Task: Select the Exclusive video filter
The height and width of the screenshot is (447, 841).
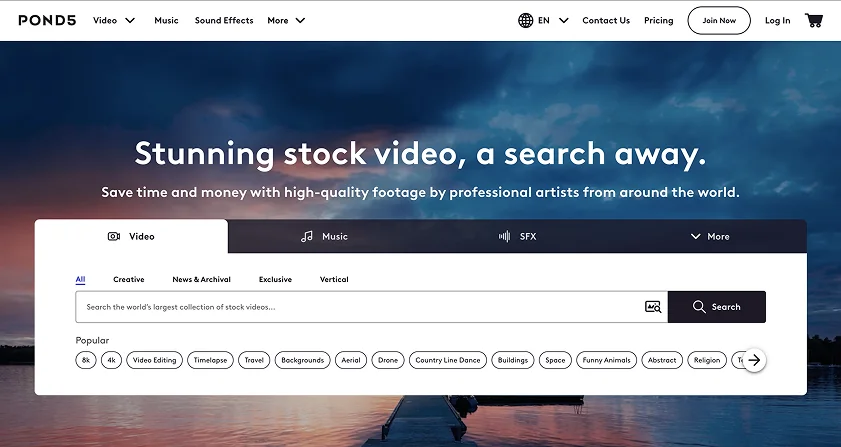Action: pos(275,279)
